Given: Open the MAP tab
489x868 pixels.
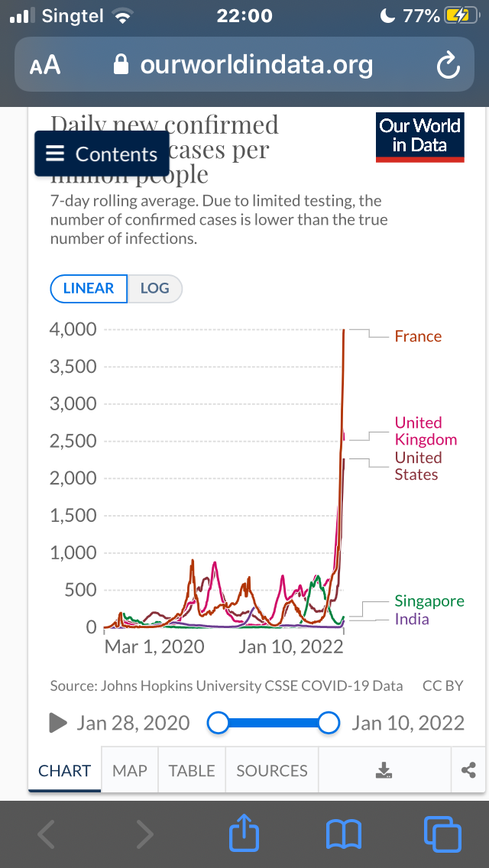Looking at the screenshot, I should (x=130, y=770).
